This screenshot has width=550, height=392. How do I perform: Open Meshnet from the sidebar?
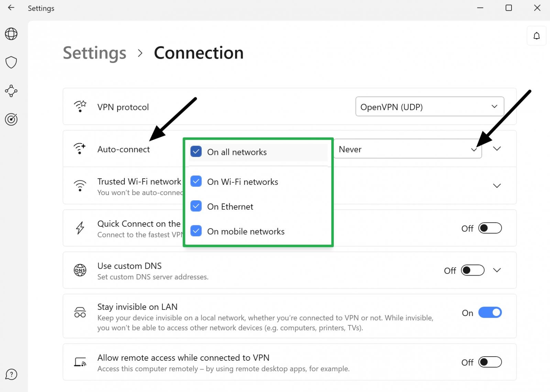coord(11,91)
